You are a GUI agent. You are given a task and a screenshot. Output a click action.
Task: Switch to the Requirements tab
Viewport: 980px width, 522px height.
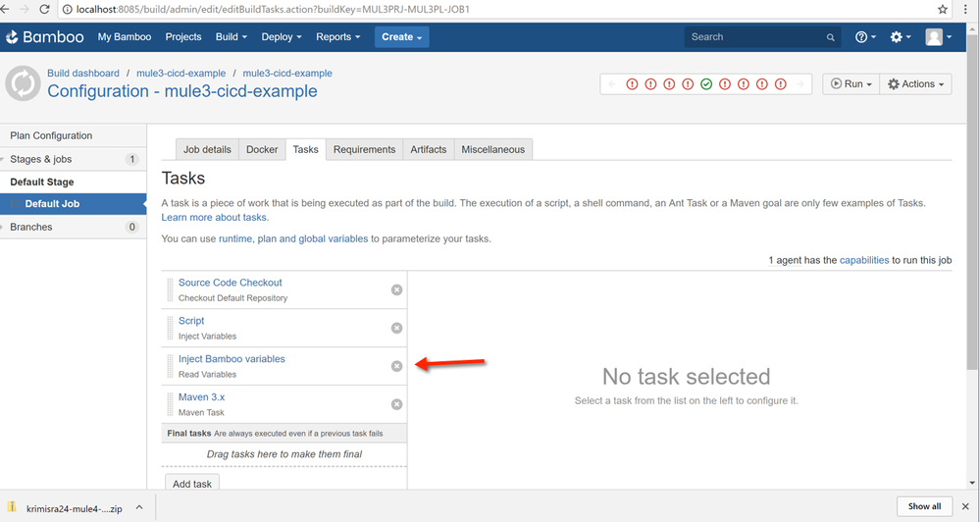pos(364,149)
